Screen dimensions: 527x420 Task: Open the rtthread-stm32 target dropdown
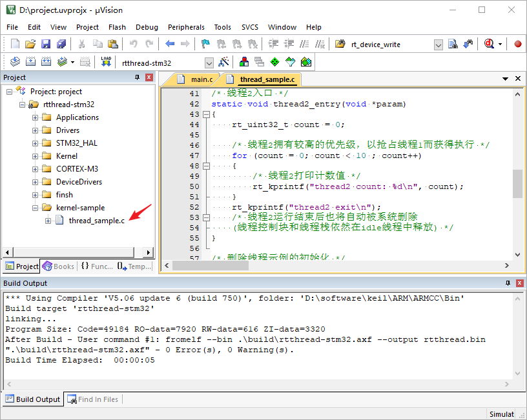pos(209,63)
